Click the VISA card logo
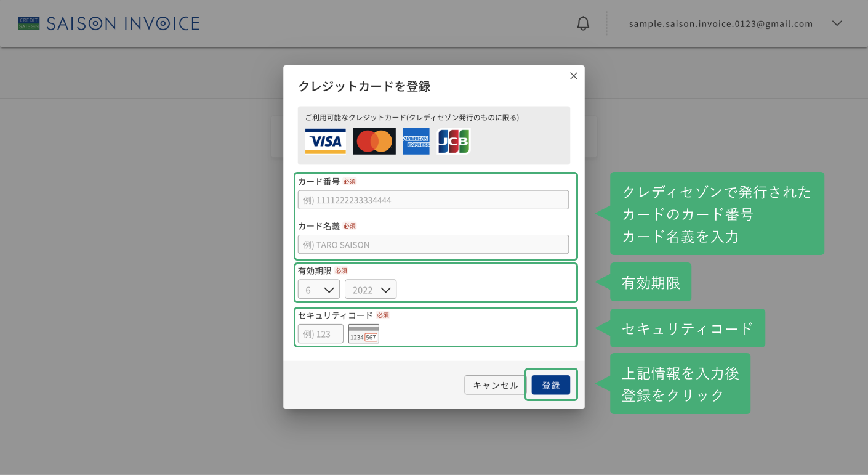The image size is (868, 475). point(325,141)
